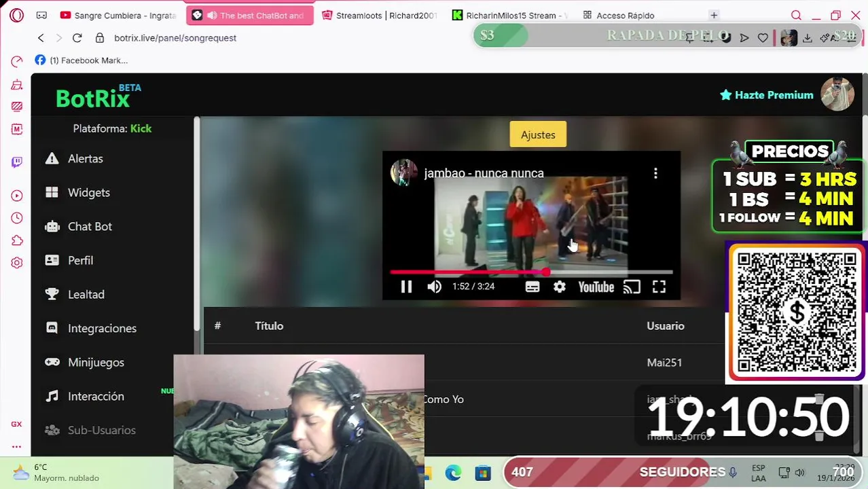Screen dimensions: 868x489
Task: Click the Minijuegos gamepad icon
Action: click(x=52, y=362)
